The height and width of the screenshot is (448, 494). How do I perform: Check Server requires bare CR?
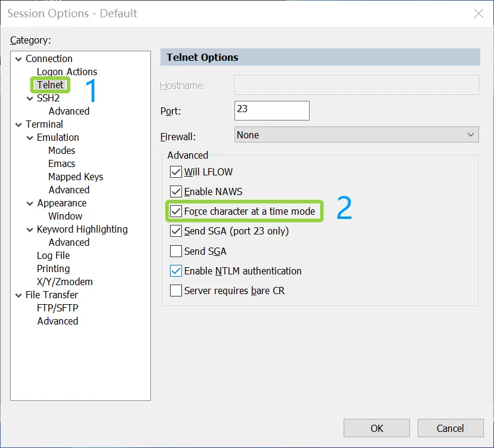click(176, 291)
